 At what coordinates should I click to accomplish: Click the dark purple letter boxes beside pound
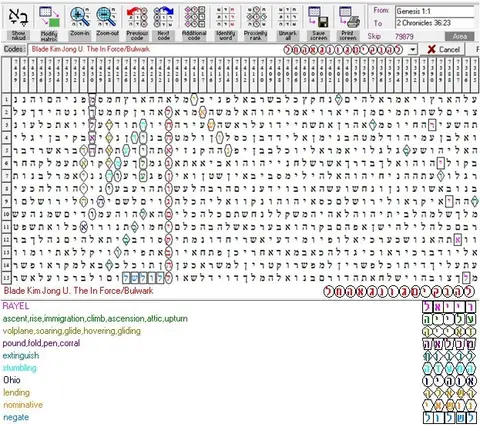(449, 344)
